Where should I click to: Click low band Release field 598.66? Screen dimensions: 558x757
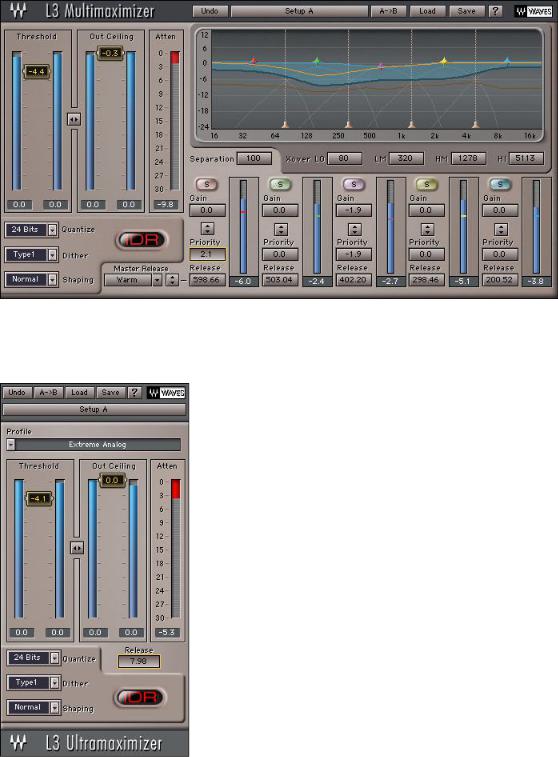pos(207,280)
